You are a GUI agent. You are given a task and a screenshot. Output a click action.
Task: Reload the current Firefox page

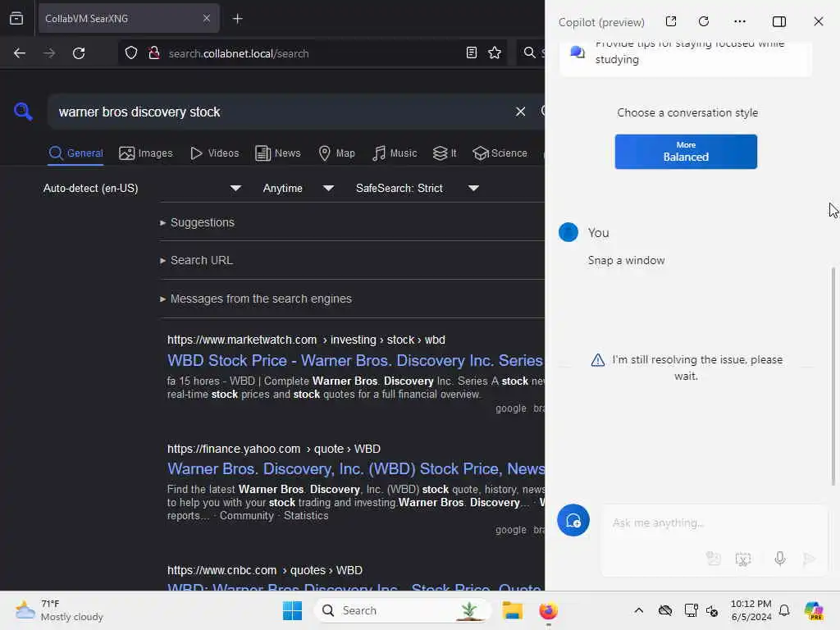(x=79, y=53)
